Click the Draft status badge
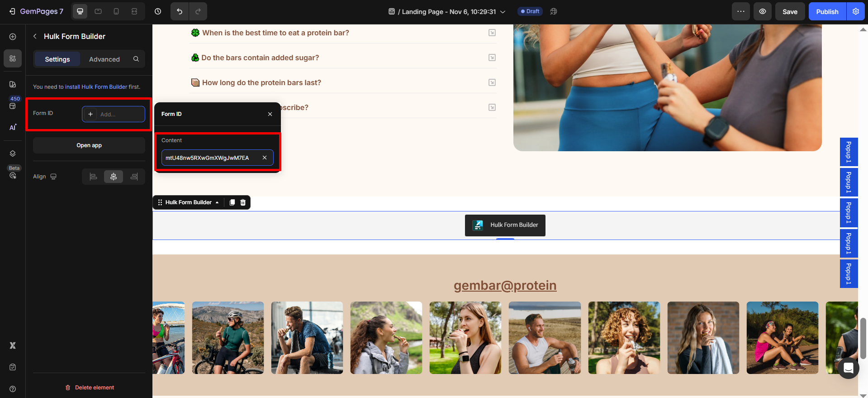 click(x=530, y=11)
